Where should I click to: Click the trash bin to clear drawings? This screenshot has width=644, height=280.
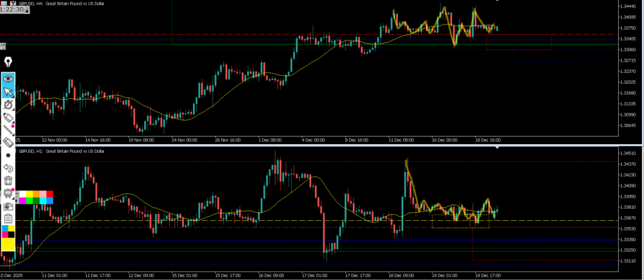click(8, 181)
